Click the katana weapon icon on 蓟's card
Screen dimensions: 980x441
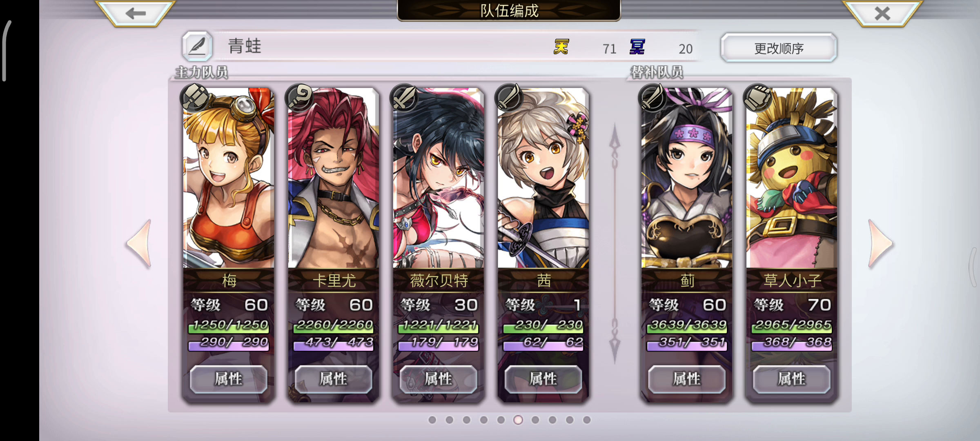(653, 98)
